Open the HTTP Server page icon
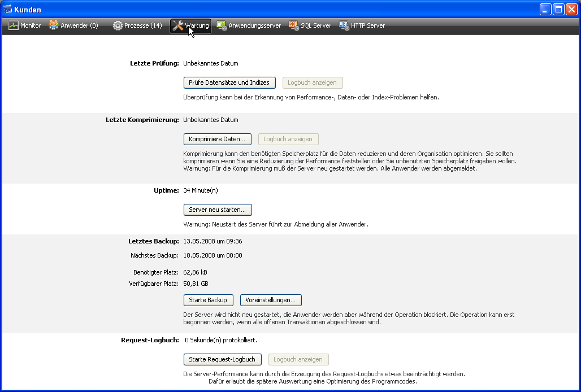The width and height of the screenshot is (581, 392). point(344,25)
